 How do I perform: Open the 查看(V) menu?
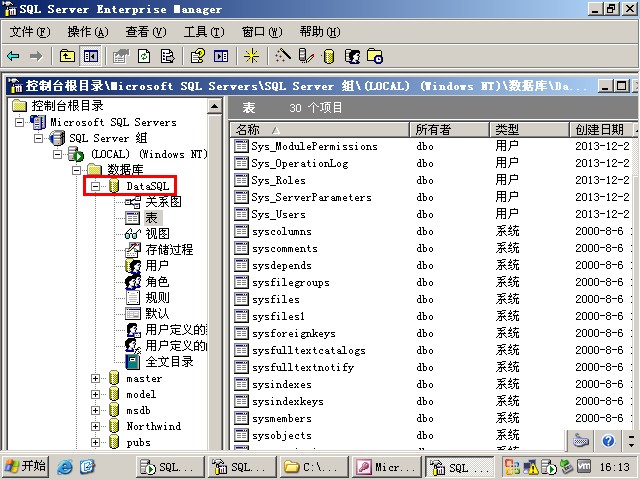tap(146, 32)
